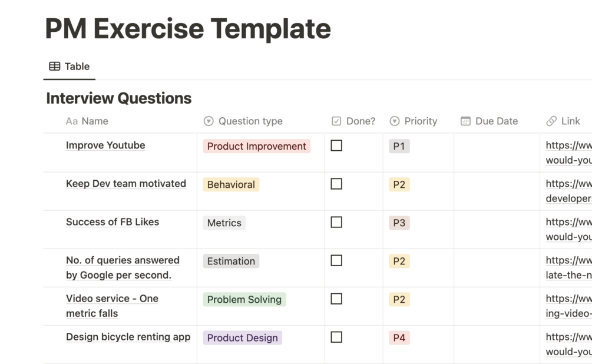
Task: Mark Design bicycle renting app done
Action: (x=336, y=337)
